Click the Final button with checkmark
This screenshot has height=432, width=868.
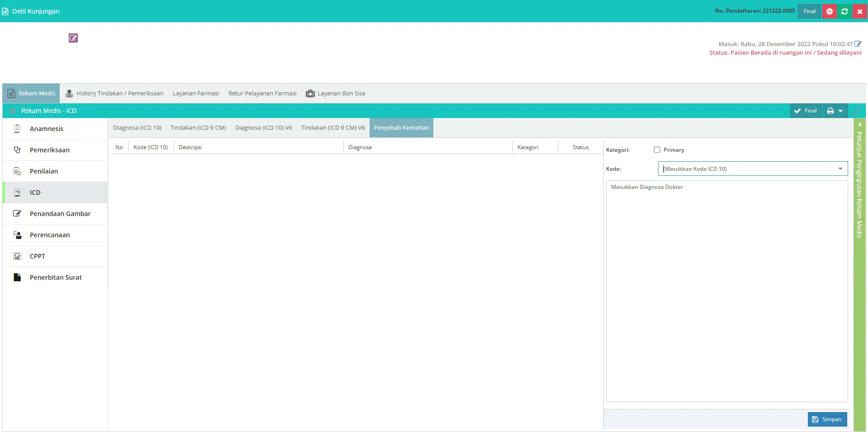pos(806,111)
